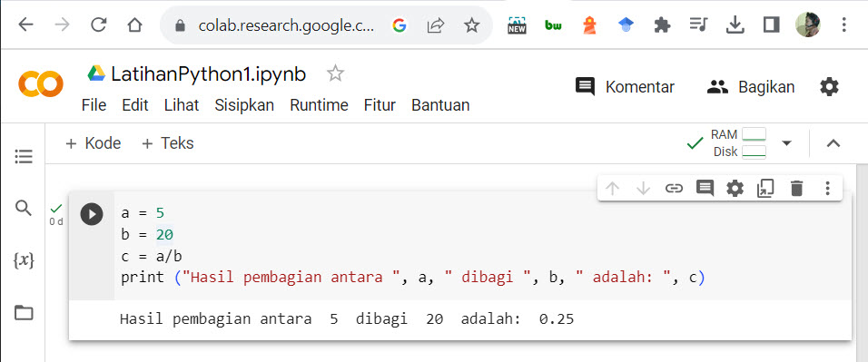Open the orange lighthouse extension
This screenshot has width=868, height=362.
pos(589,25)
